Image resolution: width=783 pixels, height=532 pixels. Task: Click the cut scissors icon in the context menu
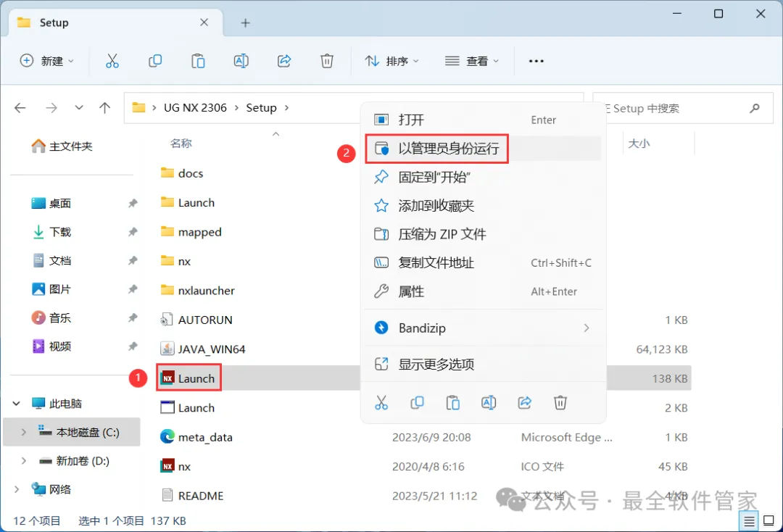point(381,403)
